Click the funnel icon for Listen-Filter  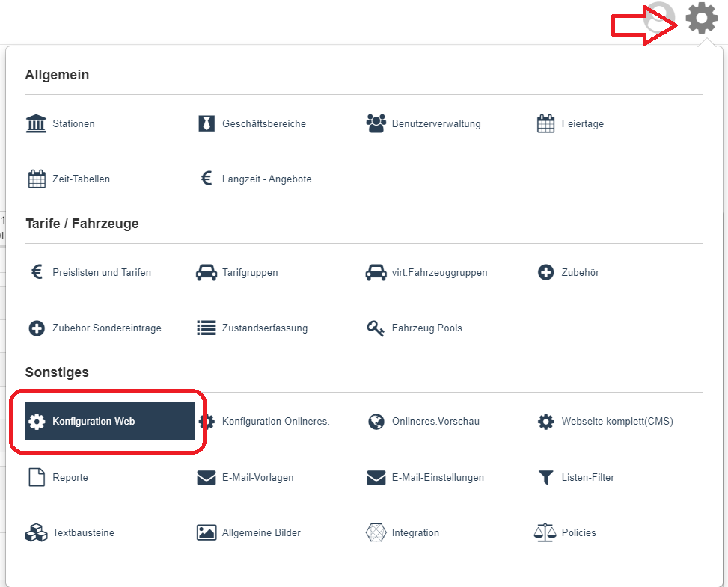(545, 478)
